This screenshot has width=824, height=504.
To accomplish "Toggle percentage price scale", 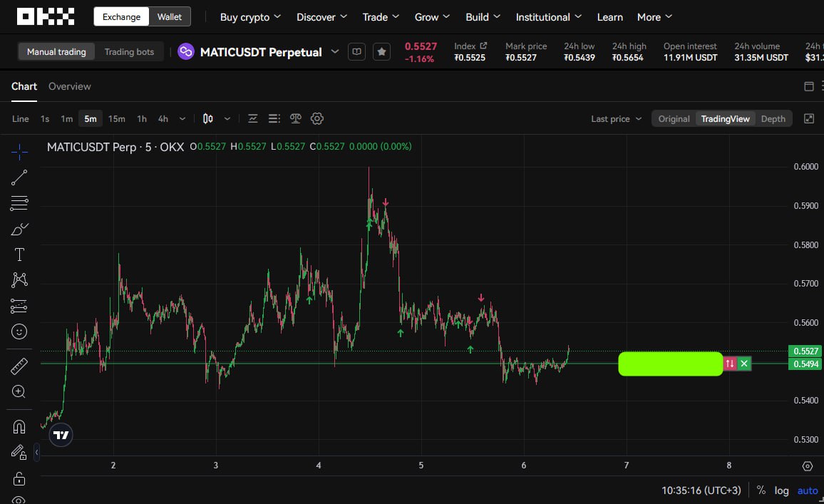I will pos(761,490).
